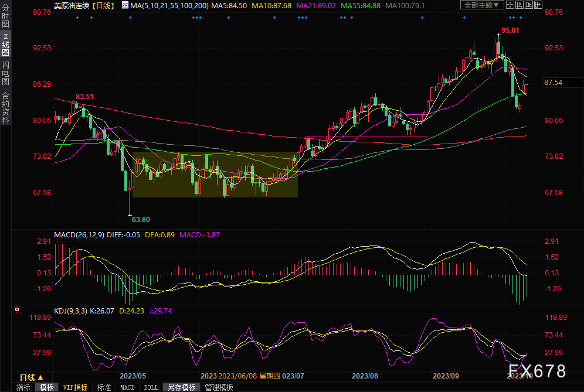Open the 全部主题 dropdown
Viewport: 584px width, 392px height.
pyautogui.click(x=482, y=5)
